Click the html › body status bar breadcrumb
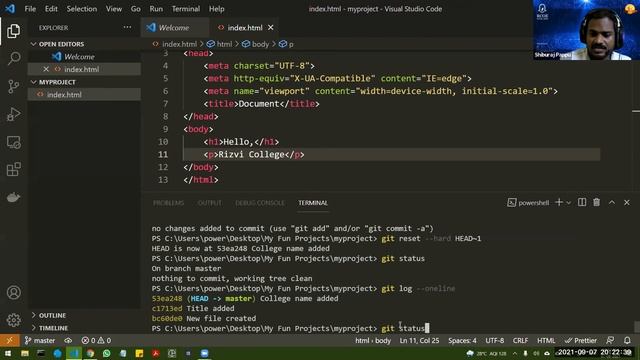640x360 pixels. pos(373,340)
